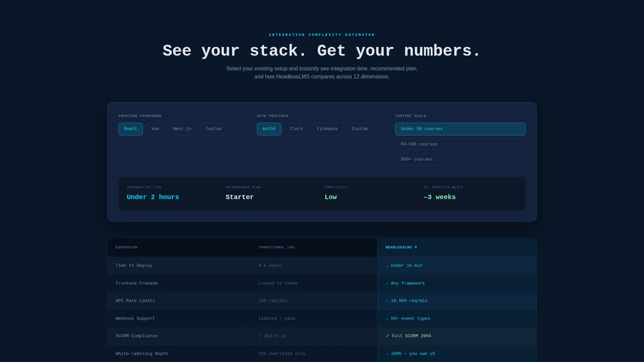Select the 50–500 courses option
Screen dimensions: 644x362
[x=460, y=144]
